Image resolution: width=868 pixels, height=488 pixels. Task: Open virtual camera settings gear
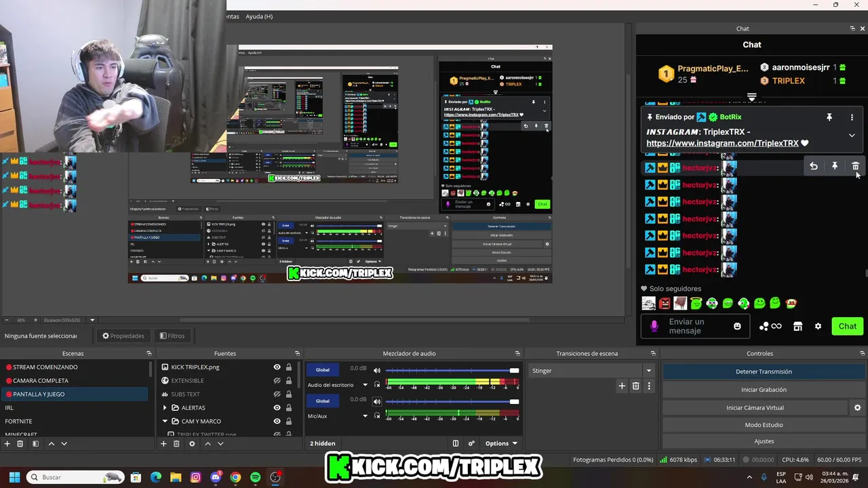click(x=857, y=407)
